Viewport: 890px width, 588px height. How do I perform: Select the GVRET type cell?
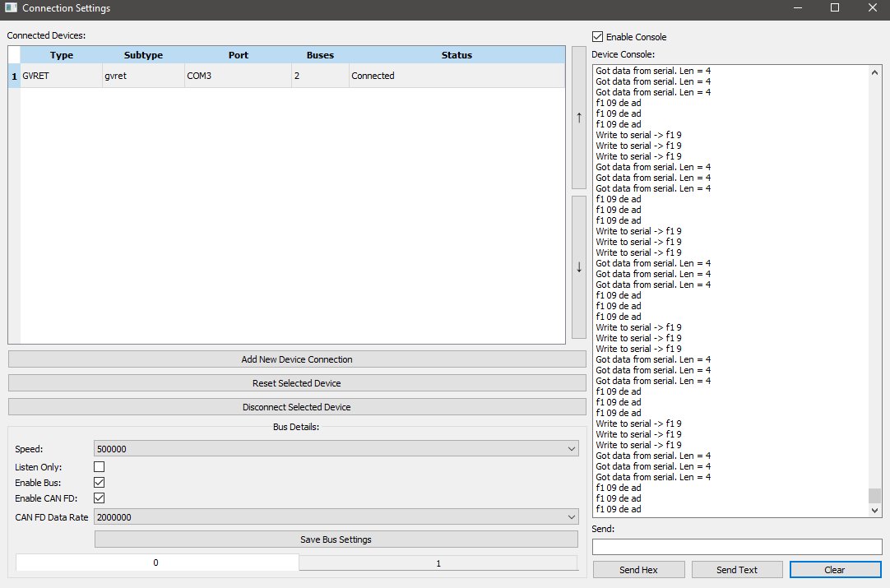point(62,76)
